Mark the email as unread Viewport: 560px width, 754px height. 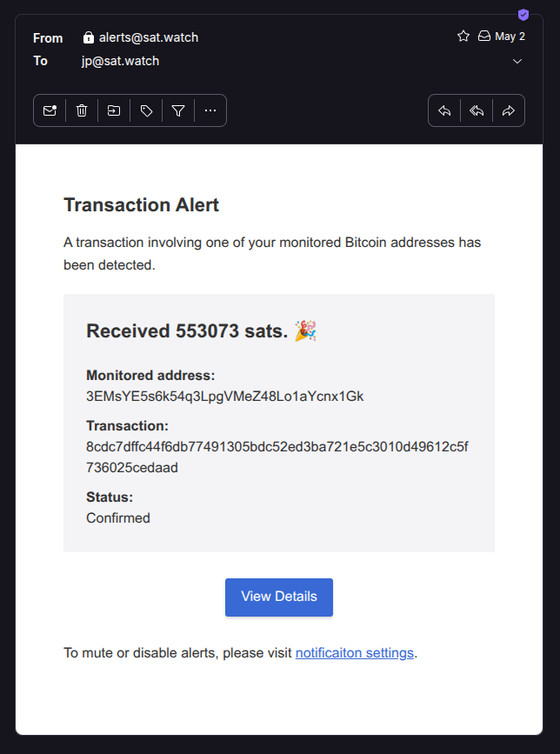(x=50, y=110)
